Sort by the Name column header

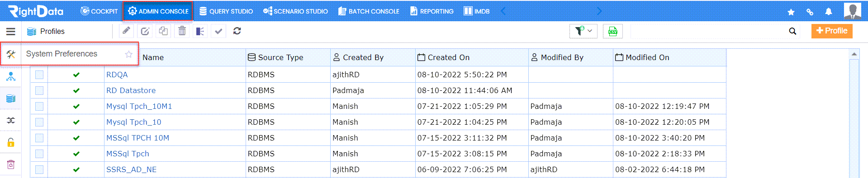pyautogui.click(x=153, y=57)
